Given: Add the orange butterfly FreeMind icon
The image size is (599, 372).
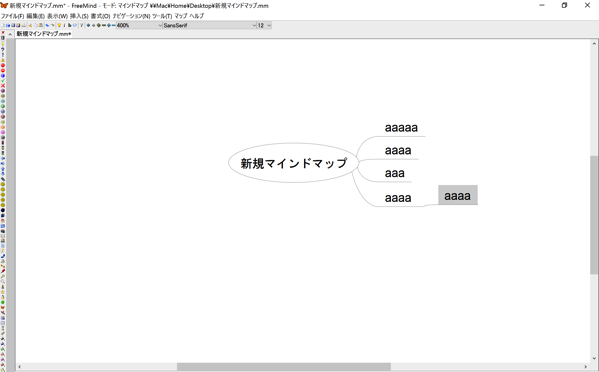Looking at the screenshot, I should 3,307.
